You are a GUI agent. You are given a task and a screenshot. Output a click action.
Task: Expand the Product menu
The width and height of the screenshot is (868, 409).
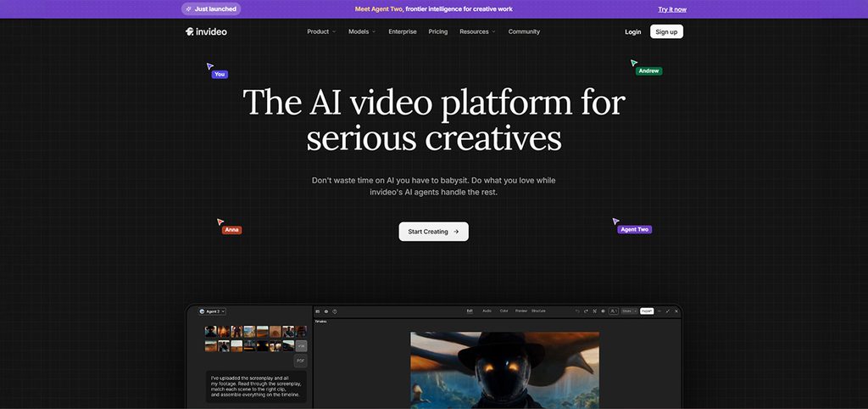(x=321, y=31)
